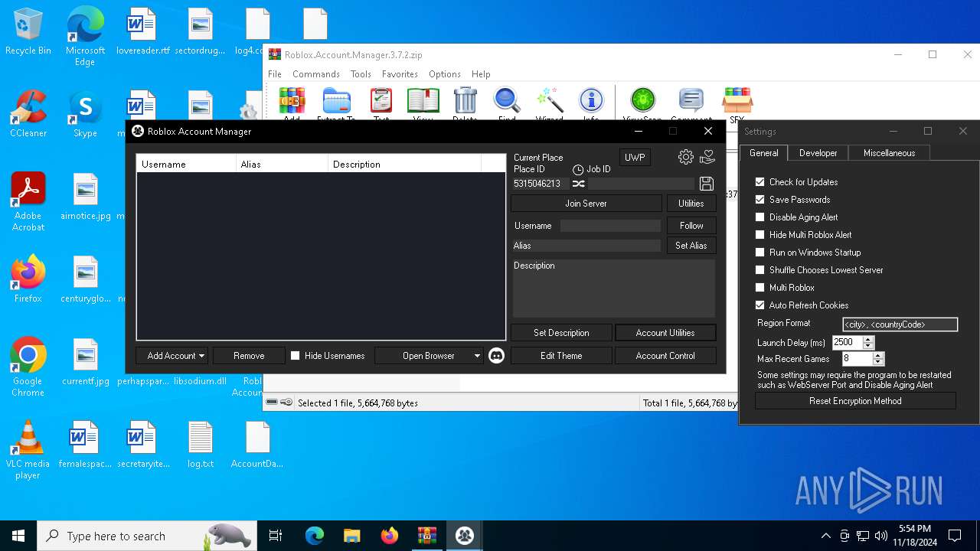Viewport: 980px width, 551px height.
Task: Click the donate heart-hand icon
Action: coord(707,157)
